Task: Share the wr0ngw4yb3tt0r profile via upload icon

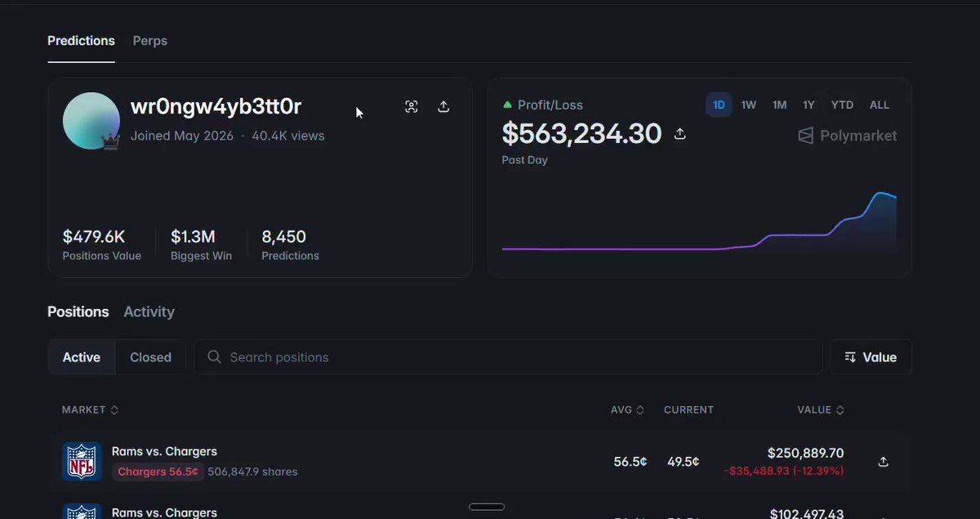Action: [x=443, y=106]
